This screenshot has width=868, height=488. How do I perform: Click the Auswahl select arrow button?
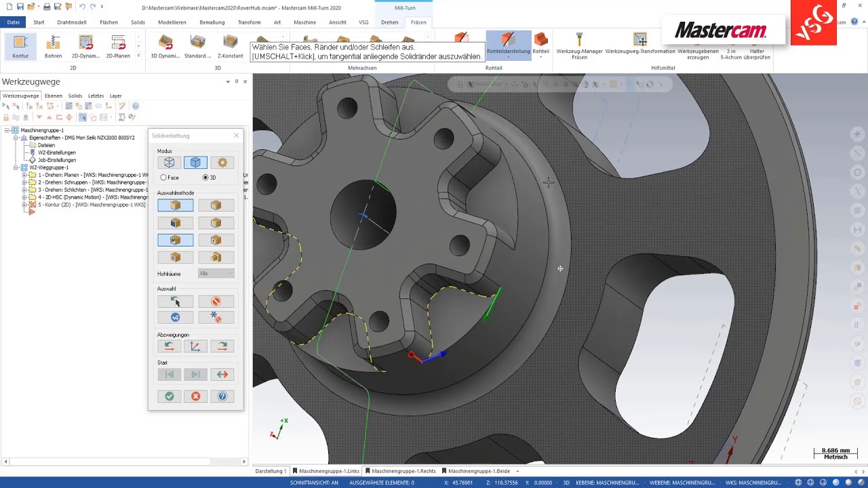coord(175,302)
